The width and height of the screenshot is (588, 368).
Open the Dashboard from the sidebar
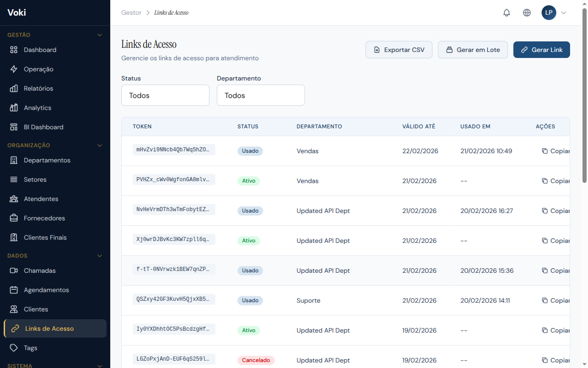[x=40, y=50]
